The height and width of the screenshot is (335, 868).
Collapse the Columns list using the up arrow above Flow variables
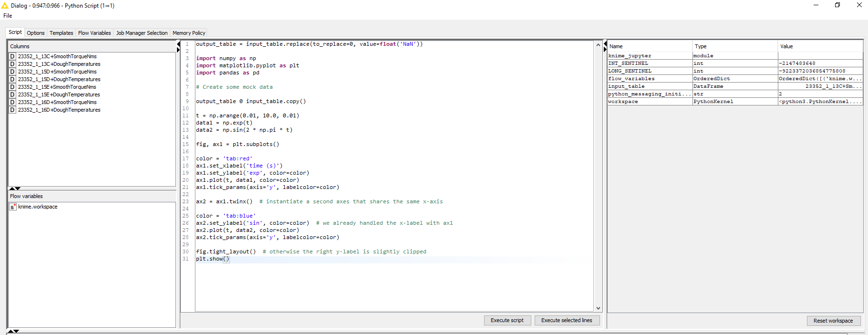click(12, 188)
